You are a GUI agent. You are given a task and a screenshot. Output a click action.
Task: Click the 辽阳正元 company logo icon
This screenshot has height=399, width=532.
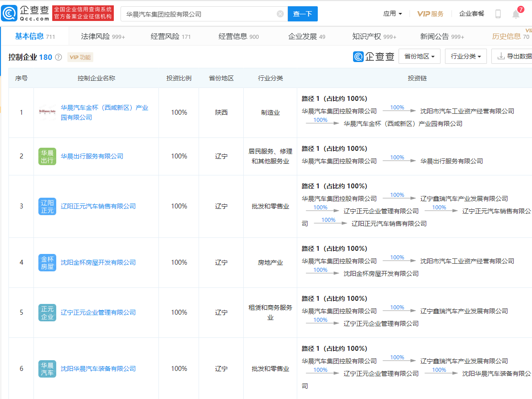click(x=47, y=206)
